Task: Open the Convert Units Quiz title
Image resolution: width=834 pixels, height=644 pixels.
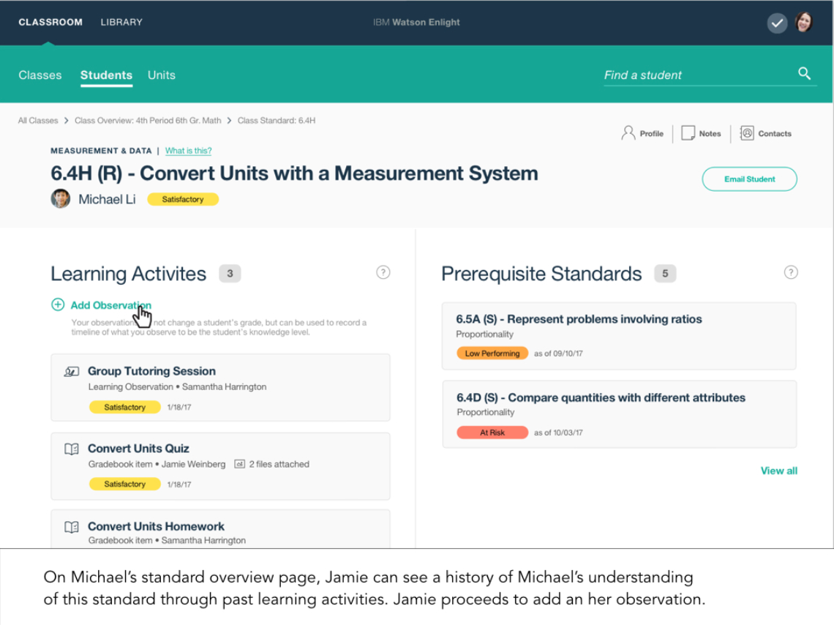Action: (x=138, y=449)
